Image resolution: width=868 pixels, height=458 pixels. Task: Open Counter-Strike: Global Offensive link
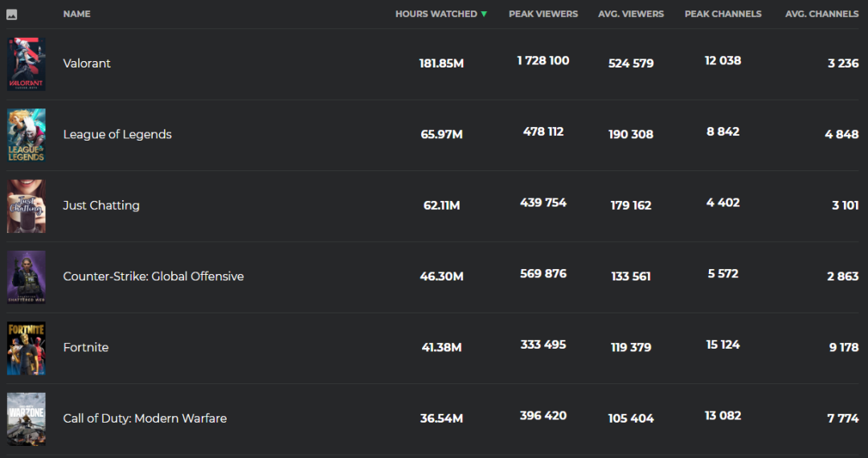tap(154, 276)
